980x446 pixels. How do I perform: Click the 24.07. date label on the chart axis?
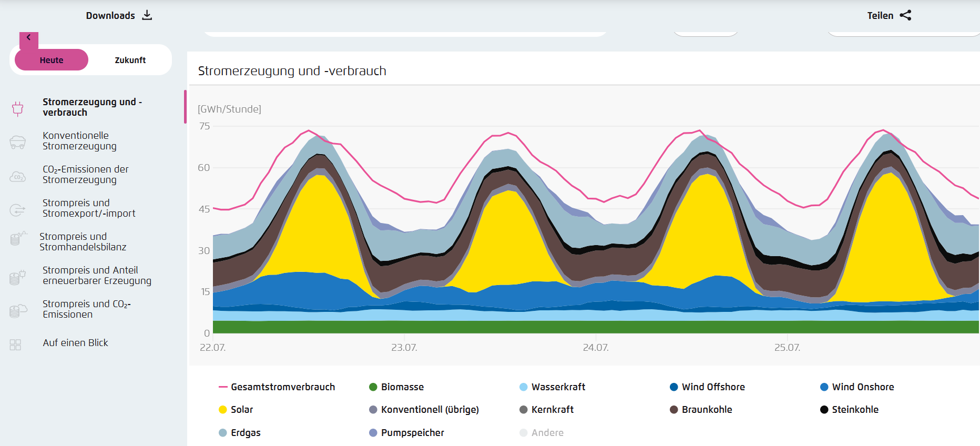pos(595,348)
